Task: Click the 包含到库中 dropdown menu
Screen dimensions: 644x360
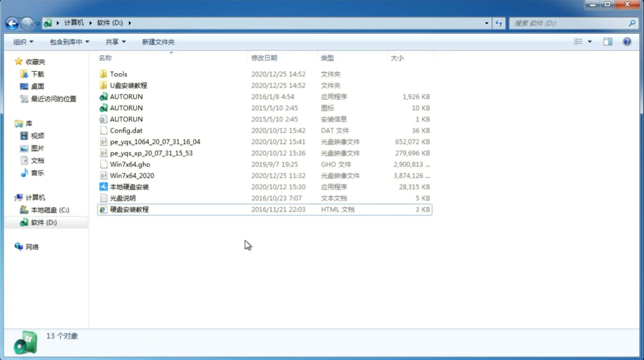Action: [x=68, y=42]
